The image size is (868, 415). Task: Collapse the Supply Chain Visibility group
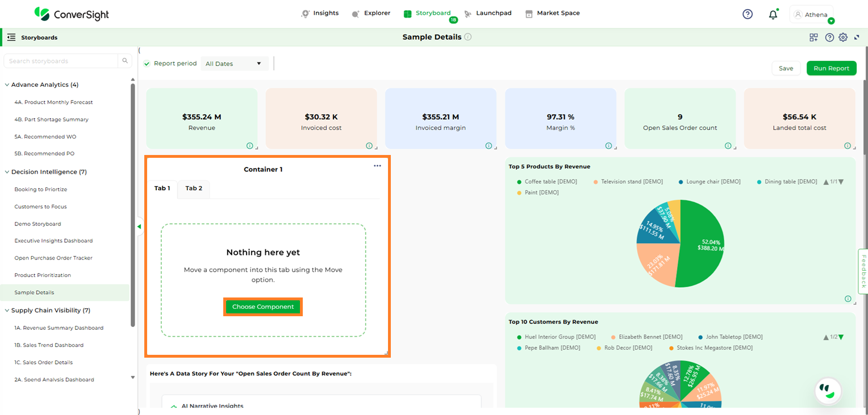7,311
